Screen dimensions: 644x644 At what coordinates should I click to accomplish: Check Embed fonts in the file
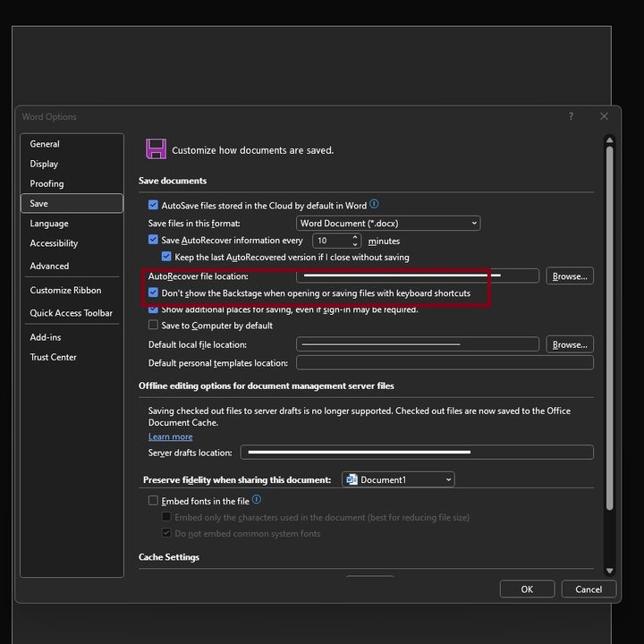point(153,500)
